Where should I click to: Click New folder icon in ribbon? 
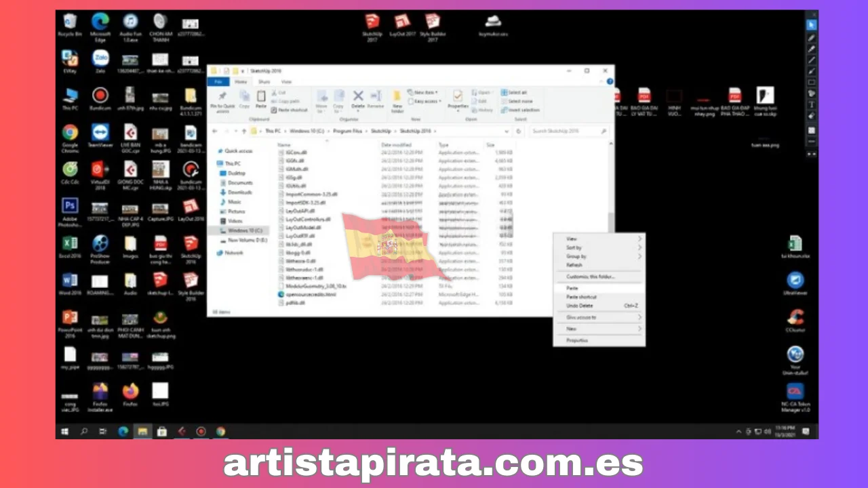click(x=397, y=102)
